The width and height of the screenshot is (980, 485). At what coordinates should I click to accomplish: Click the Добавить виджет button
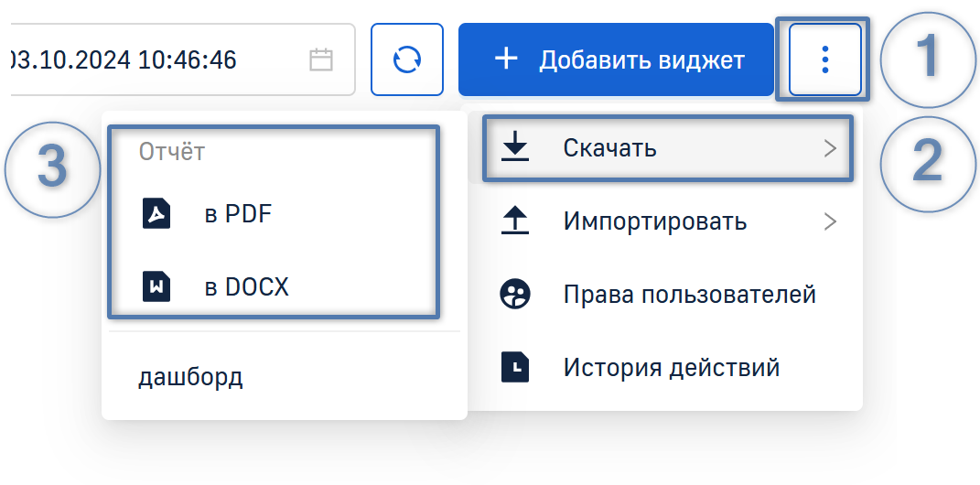click(616, 60)
